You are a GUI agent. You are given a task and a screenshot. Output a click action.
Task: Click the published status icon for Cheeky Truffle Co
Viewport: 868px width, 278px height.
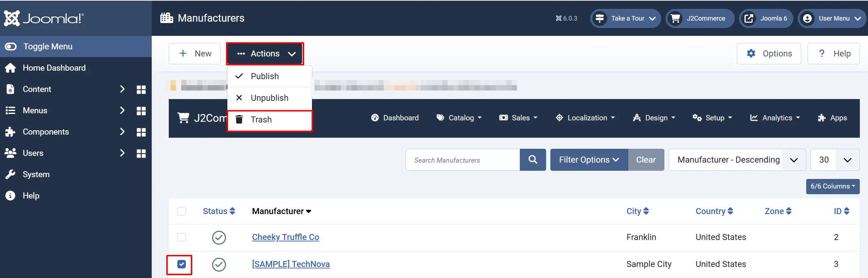click(x=219, y=238)
